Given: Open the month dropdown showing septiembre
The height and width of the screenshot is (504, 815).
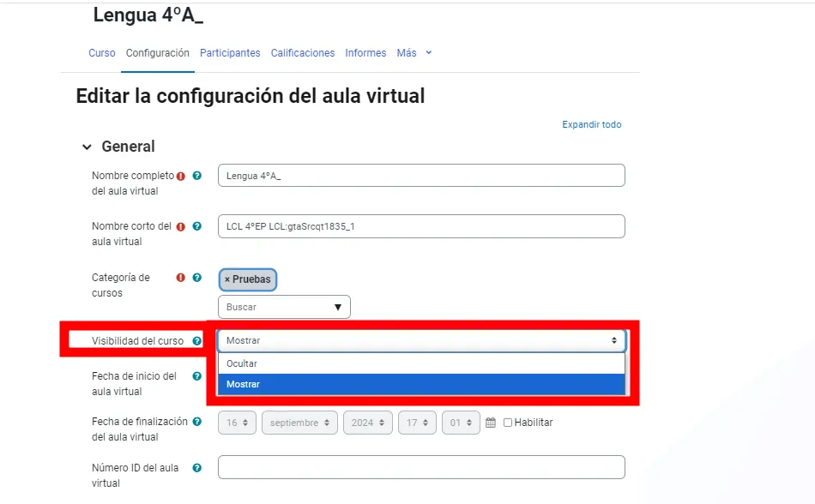Looking at the screenshot, I should 299,422.
